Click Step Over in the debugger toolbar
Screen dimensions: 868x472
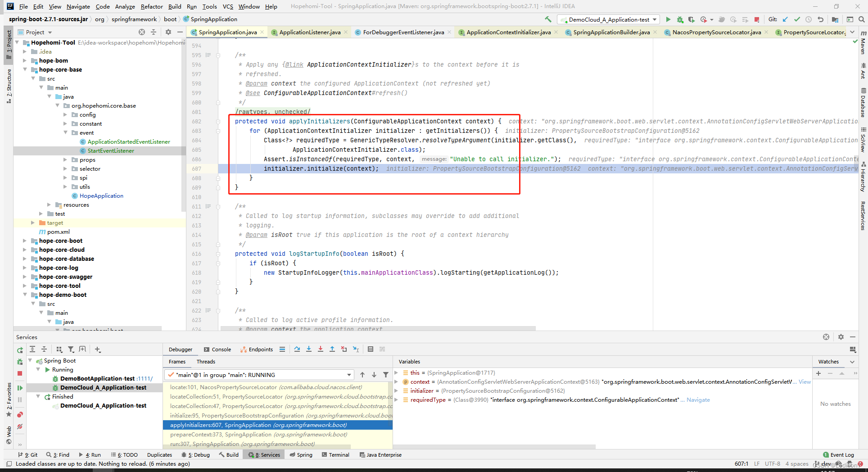297,349
